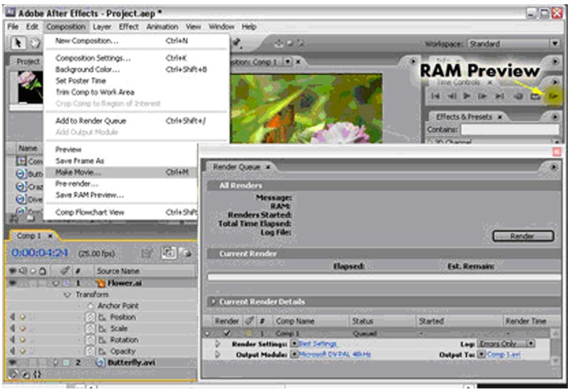Go to first frame in Time Controls
570x392 pixels.
[435, 96]
